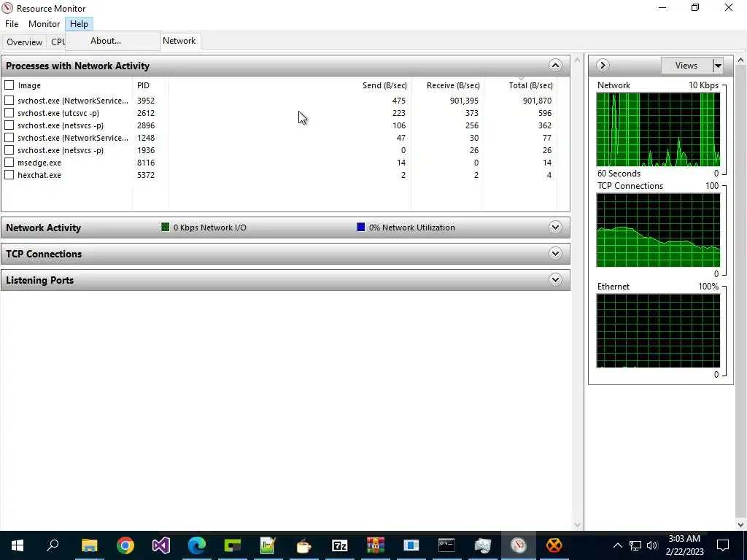
Task: Show hidden system tray icons
Action: click(x=617, y=545)
